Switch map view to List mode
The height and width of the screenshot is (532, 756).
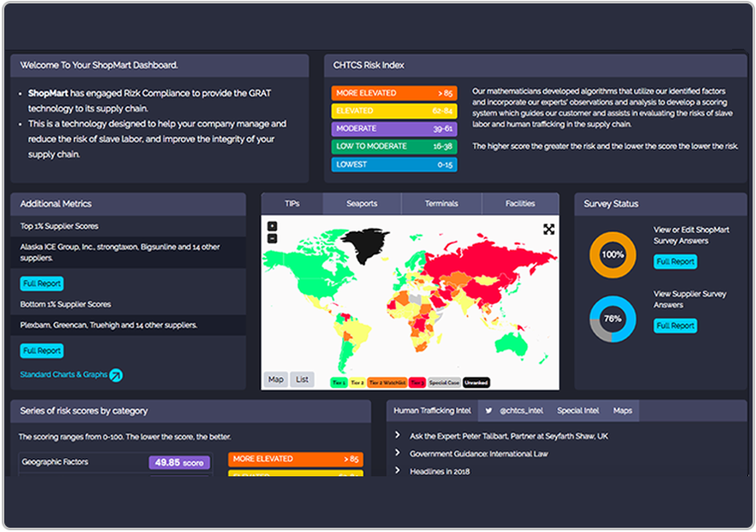coord(303,380)
